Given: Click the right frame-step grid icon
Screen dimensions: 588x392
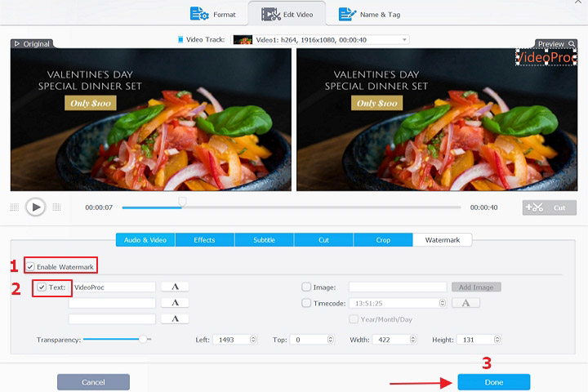Looking at the screenshot, I should [56, 207].
